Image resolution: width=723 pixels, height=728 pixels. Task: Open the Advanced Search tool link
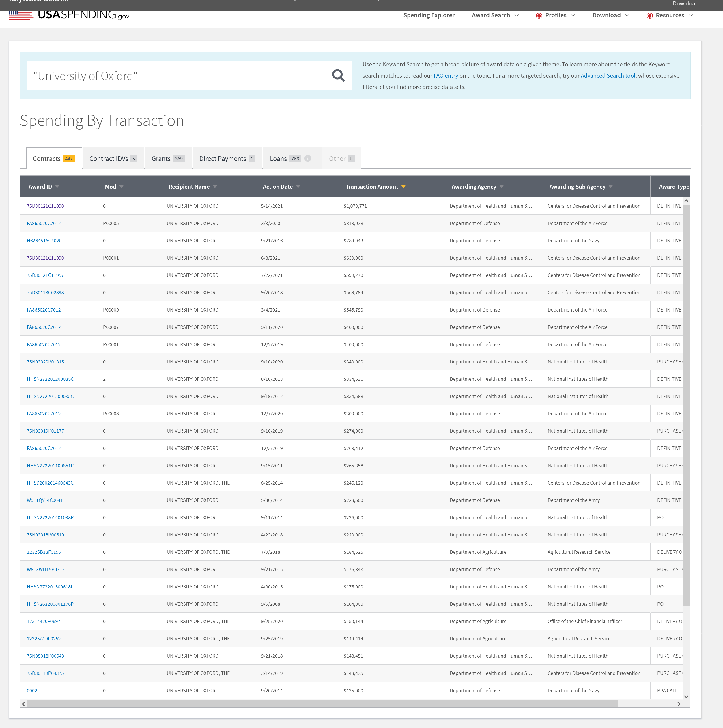(608, 76)
